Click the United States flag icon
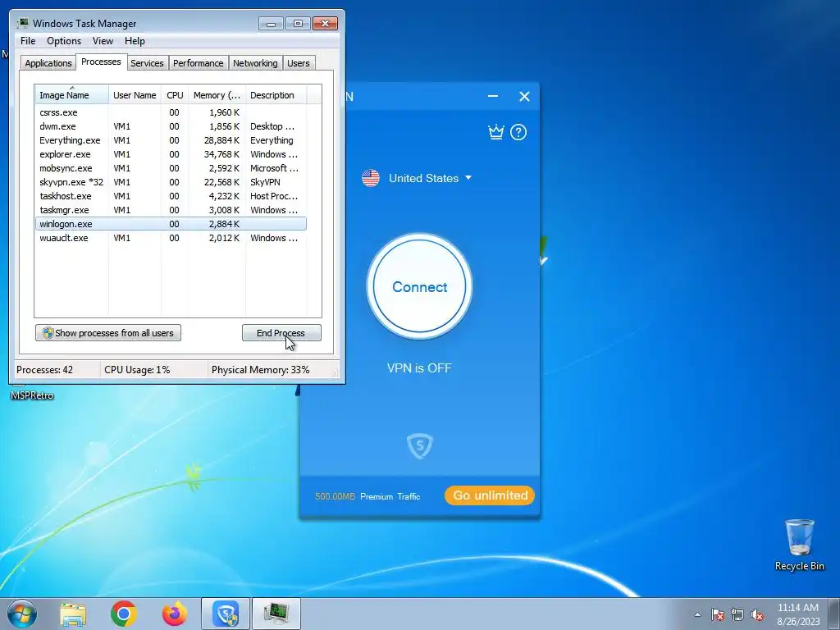Screen dimensions: 840x630 [x=370, y=178]
